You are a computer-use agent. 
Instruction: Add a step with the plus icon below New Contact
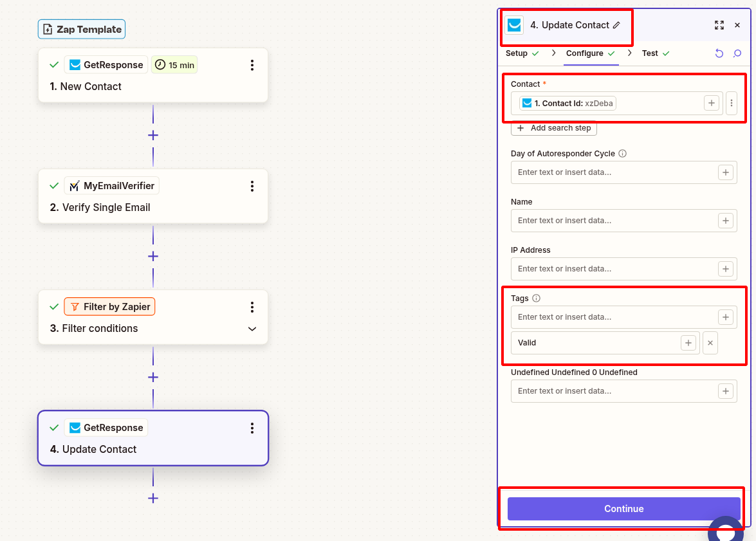(152, 135)
